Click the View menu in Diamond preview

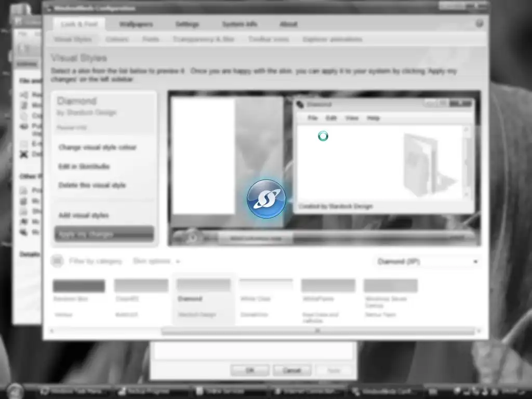tap(352, 118)
